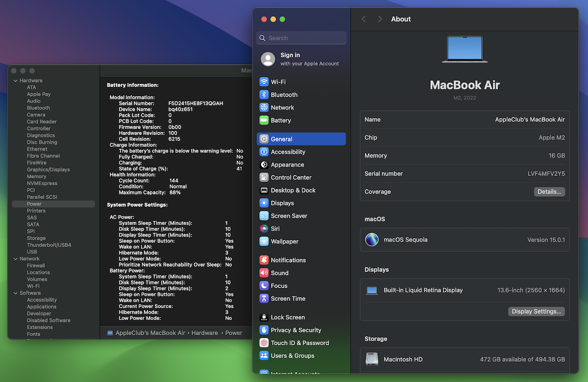Select the Network globe icon
The width and height of the screenshot is (588, 382).
point(264,108)
